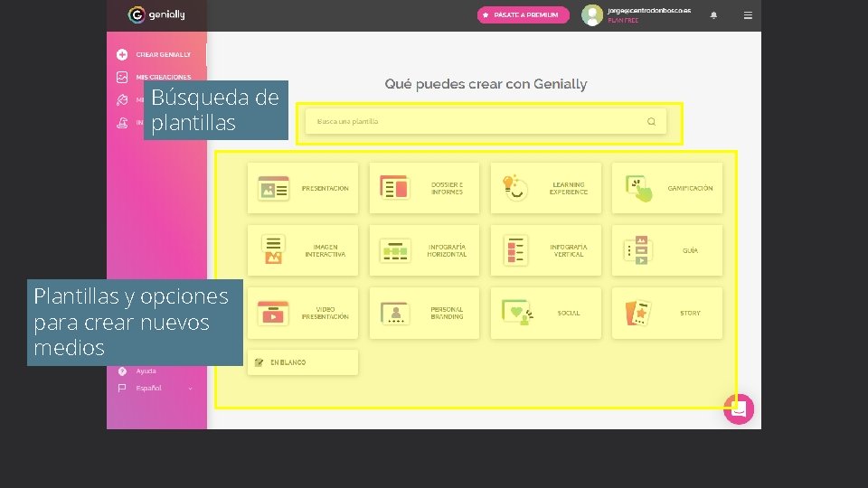
Task: Select the Infografía Horizontal label
Action: click(447, 250)
